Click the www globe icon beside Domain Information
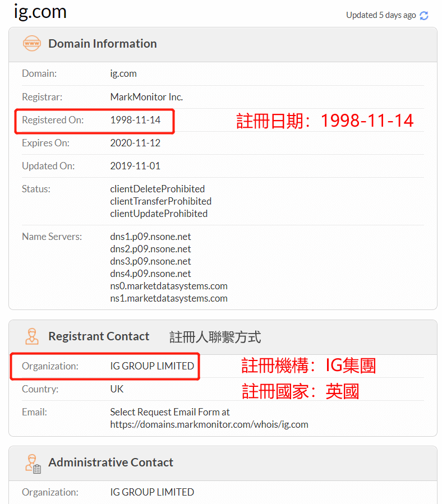The height and width of the screenshot is (504, 442). (x=32, y=43)
